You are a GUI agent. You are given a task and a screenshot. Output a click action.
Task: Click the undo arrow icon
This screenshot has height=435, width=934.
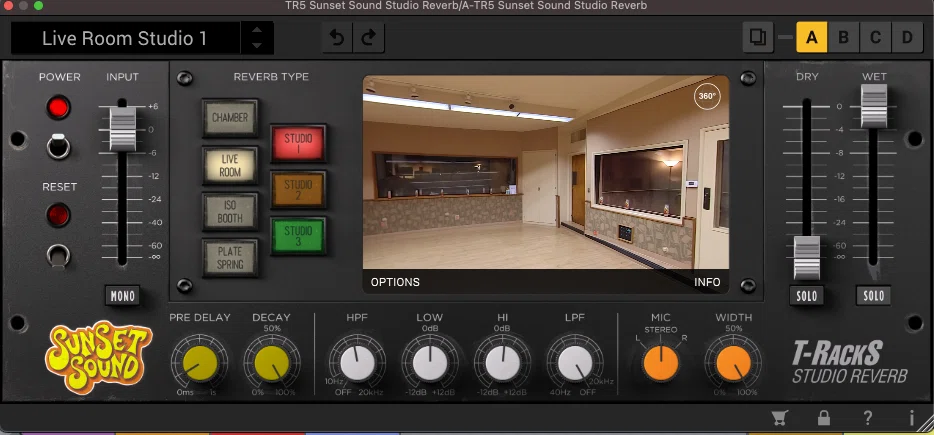(x=337, y=38)
